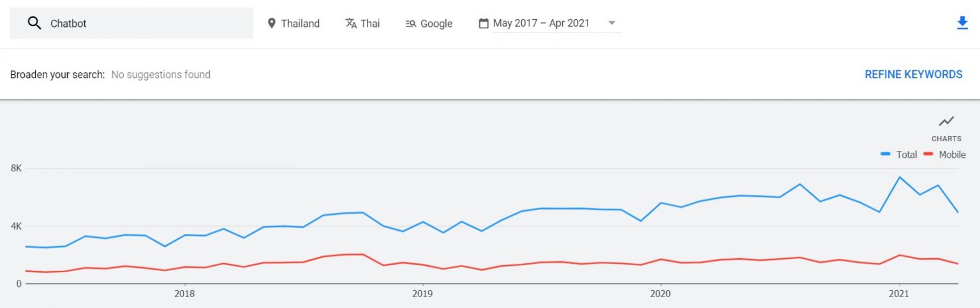980x308 pixels.
Task: Expand the date range dropdown arrow
Action: click(x=612, y=23)
